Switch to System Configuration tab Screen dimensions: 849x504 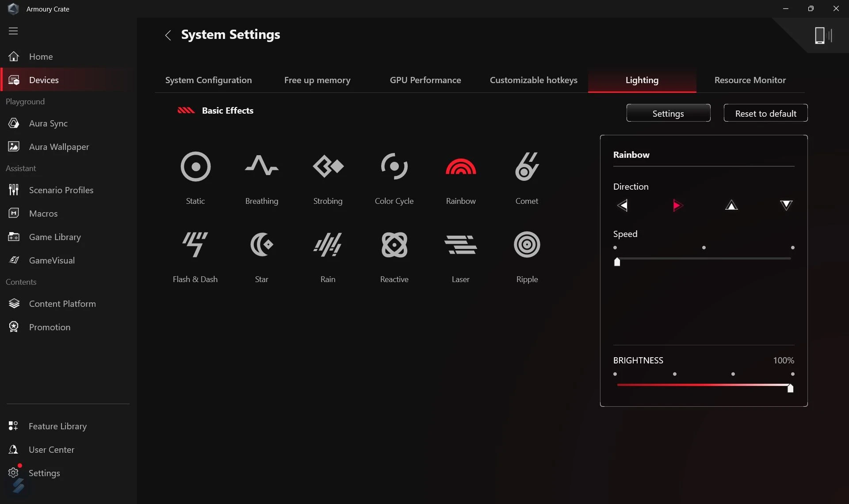(x=209, y=80)
